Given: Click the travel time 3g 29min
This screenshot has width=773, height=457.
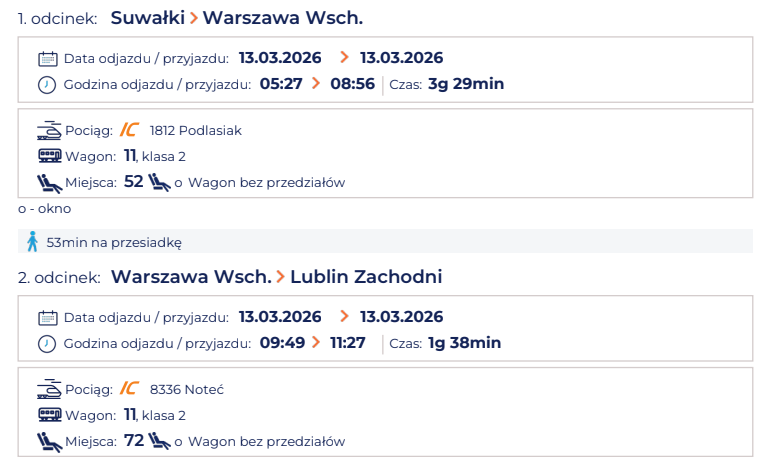Looking at the screenshot, I should 466,84.
